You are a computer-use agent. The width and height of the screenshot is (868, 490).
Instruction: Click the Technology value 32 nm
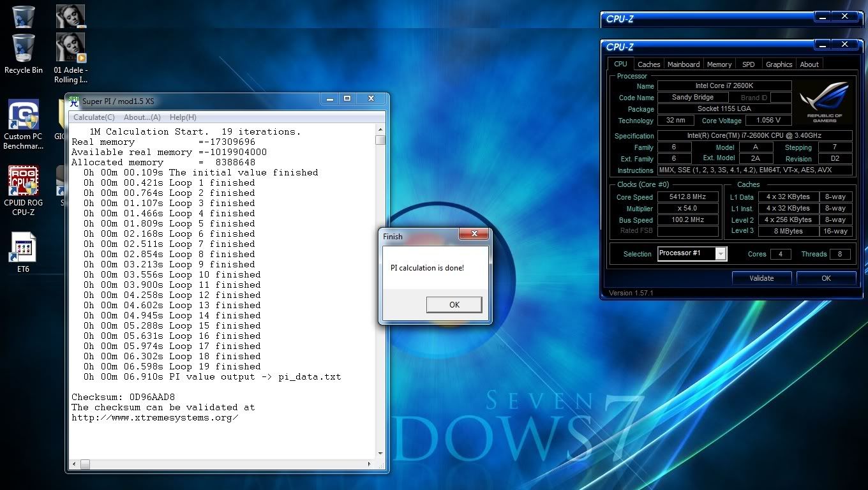pos(675,120)
